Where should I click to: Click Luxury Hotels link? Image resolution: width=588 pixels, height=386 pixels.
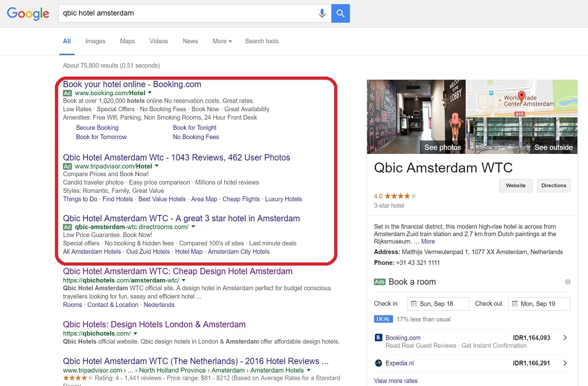tap(283, 199)
